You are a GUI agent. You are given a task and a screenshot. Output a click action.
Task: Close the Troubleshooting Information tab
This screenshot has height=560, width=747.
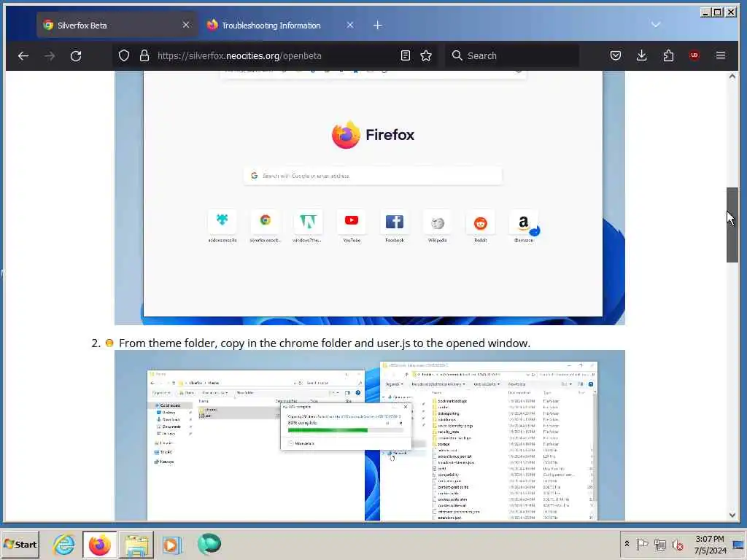coord(350,25)
